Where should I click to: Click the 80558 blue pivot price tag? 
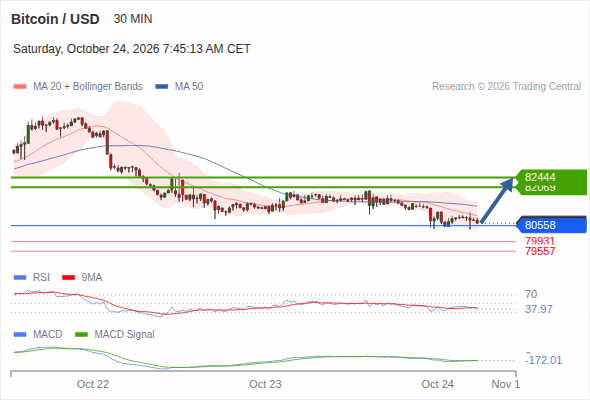551,225
